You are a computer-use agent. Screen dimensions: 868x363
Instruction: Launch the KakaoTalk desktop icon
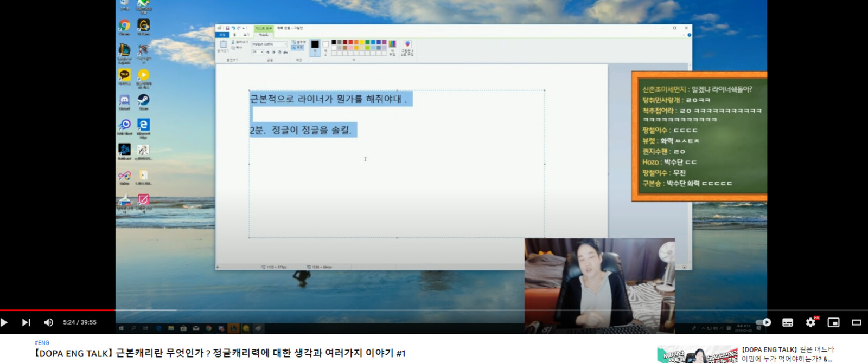(x=124, y=76)
